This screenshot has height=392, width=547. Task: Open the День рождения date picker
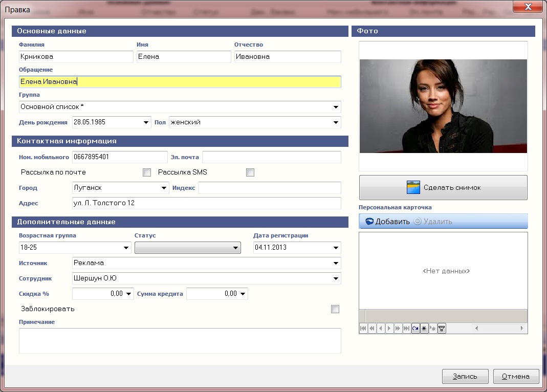tap(146, 123)
